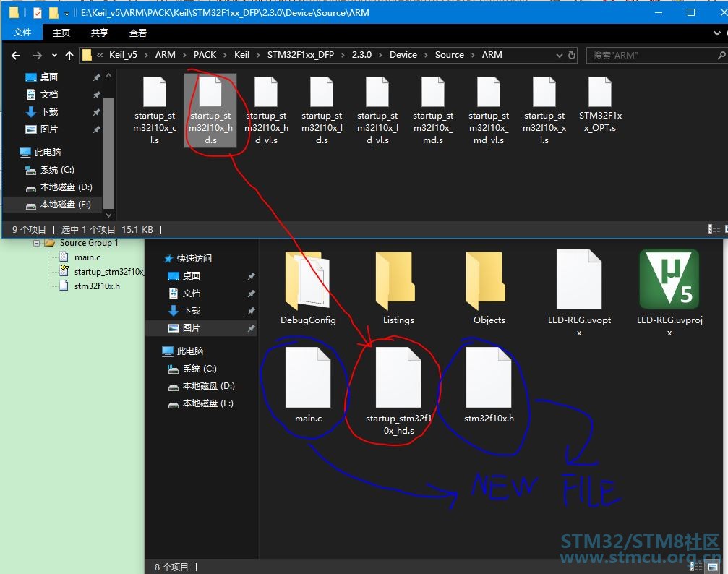Select the startup_stm32f10x_md_vl.s file
The height and width of the screenshot is (574, 728).
pos(489,111)
